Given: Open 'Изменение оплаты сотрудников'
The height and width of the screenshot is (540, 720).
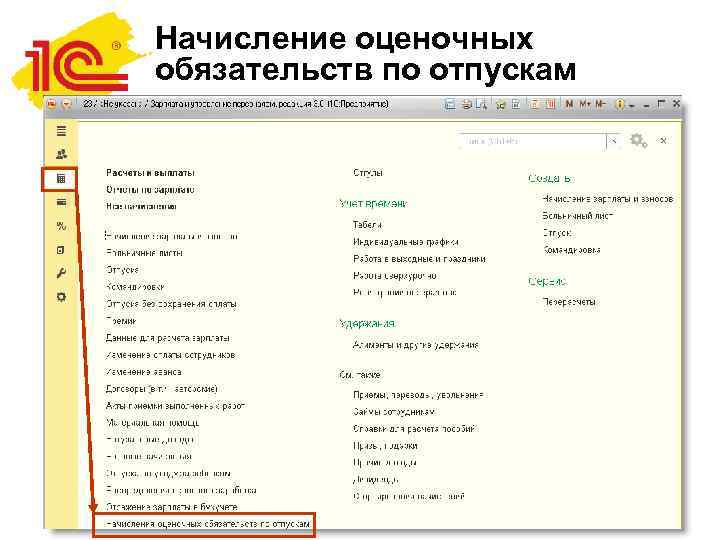Looking at the screenshot, I should 170,355.
